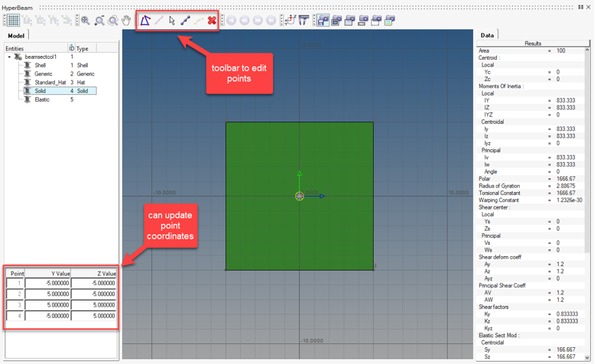594x364 pixels.
Task: Click the blue line segment tool
Action: pos(186,21)
